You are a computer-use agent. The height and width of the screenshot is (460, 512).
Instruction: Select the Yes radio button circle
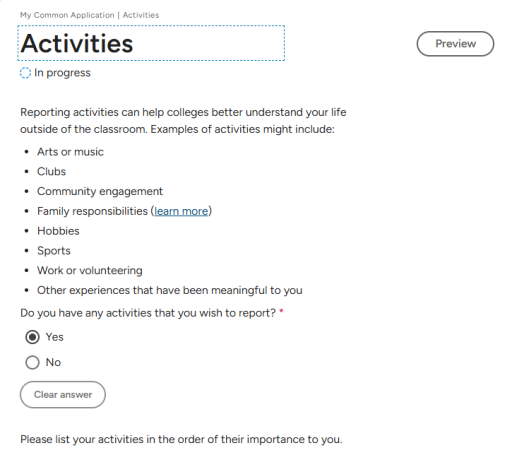click(x=32, y=337)
